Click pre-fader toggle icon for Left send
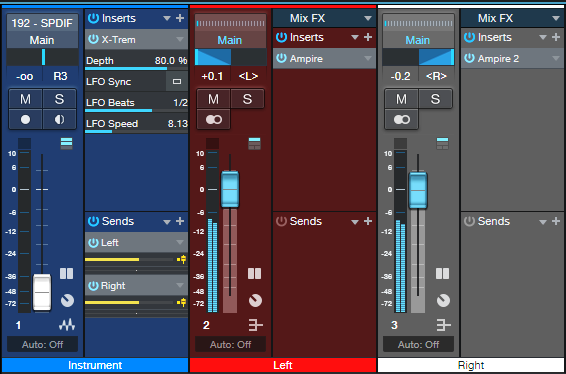Viewport: 566px width, 374px height. (182, 259)
